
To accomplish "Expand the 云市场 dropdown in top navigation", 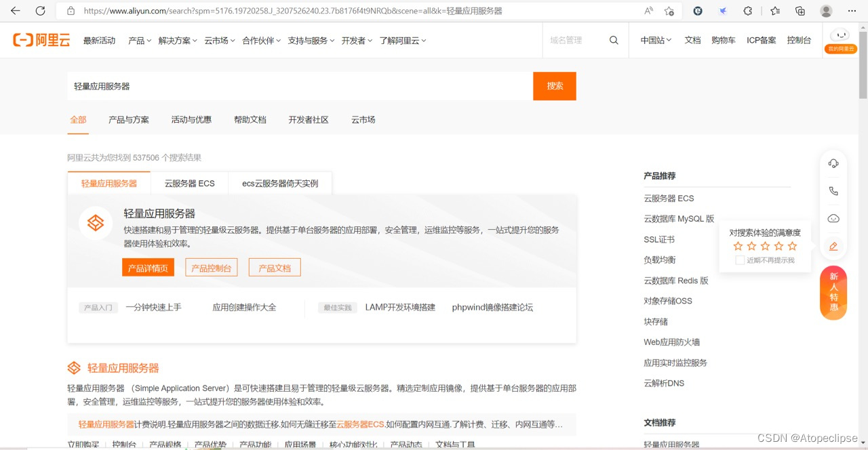I will point(220,41).
